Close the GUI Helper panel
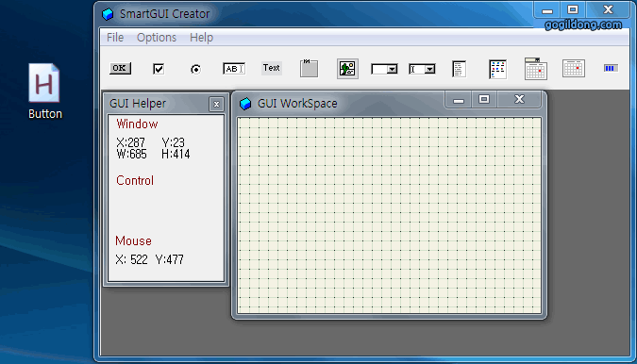This screenshot has width=637, height=364. pos(216,105)
